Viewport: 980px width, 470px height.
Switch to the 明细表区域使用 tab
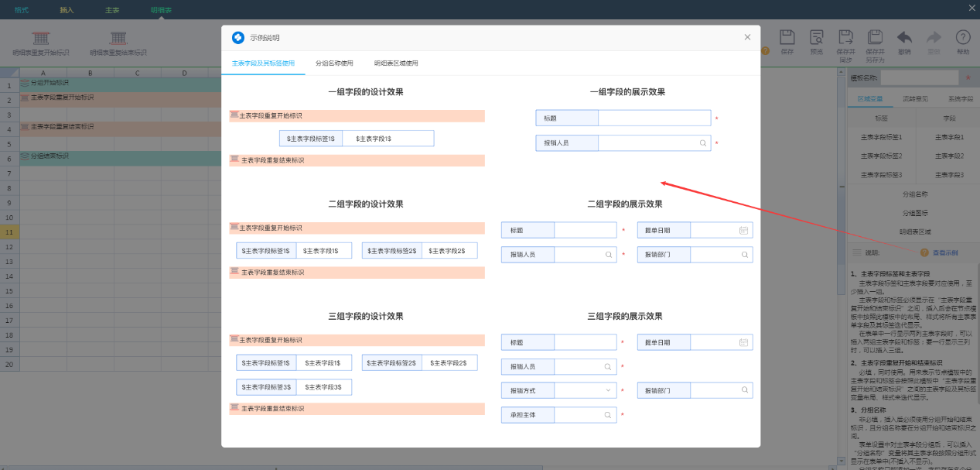point(395,63)
